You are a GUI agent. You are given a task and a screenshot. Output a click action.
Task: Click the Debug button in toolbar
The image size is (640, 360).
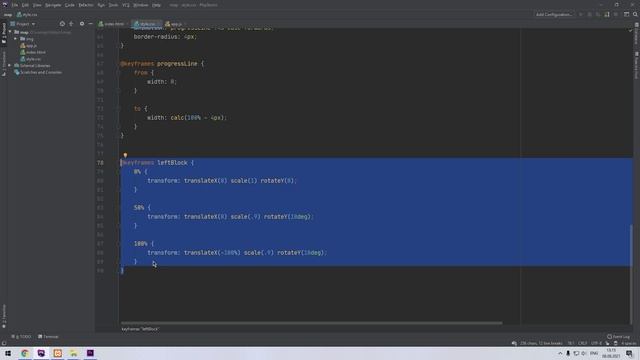coord(590,15)
